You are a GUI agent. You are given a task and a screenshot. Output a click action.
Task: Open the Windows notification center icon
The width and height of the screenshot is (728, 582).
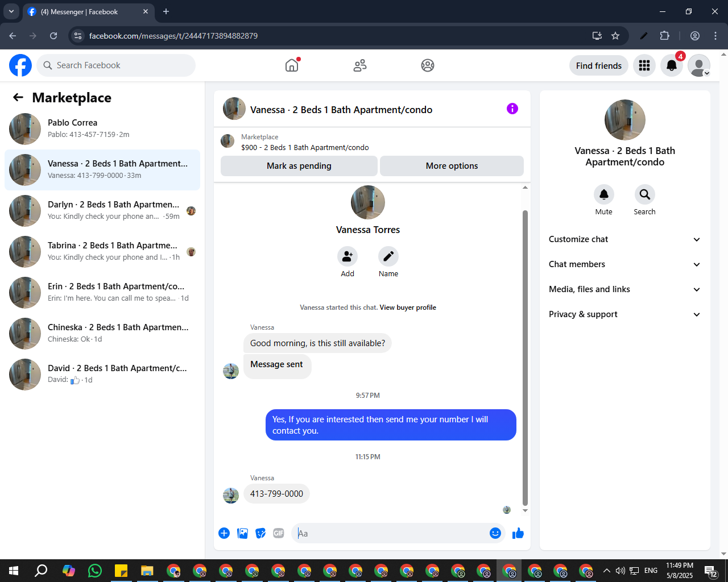711,571
